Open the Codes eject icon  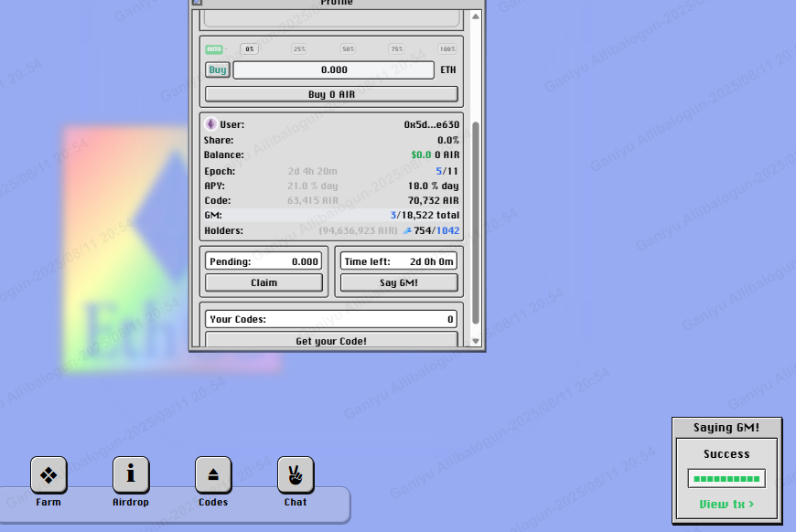[x=213, y=475]
